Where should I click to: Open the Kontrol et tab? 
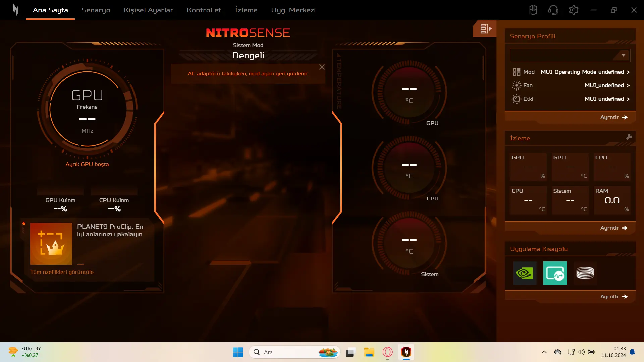coord(204,10)
